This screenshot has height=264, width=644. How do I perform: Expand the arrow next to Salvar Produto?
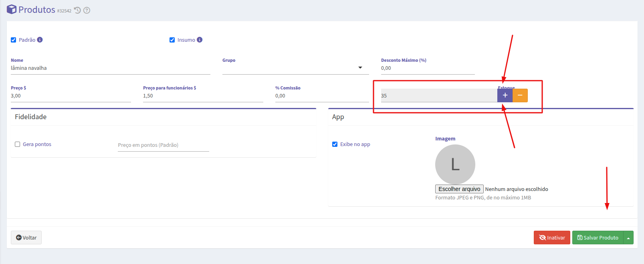628,238
